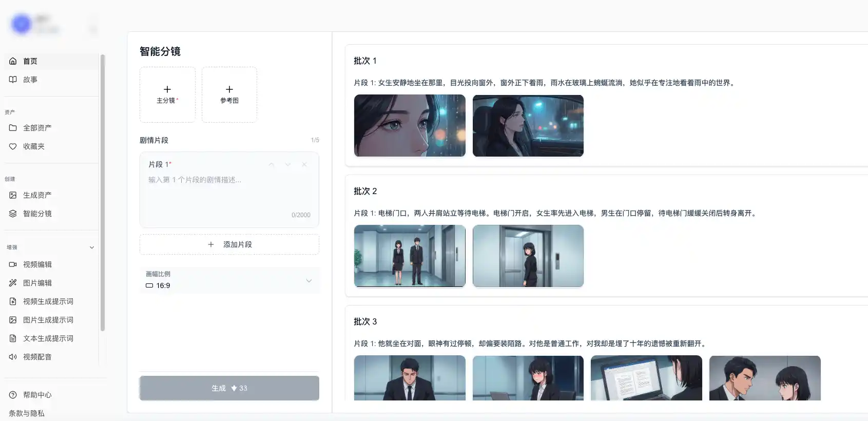This screenshot has width=868, height=421.
Task: Open the 帮助中心 question mark icon
Action: (x=13, y=395)
